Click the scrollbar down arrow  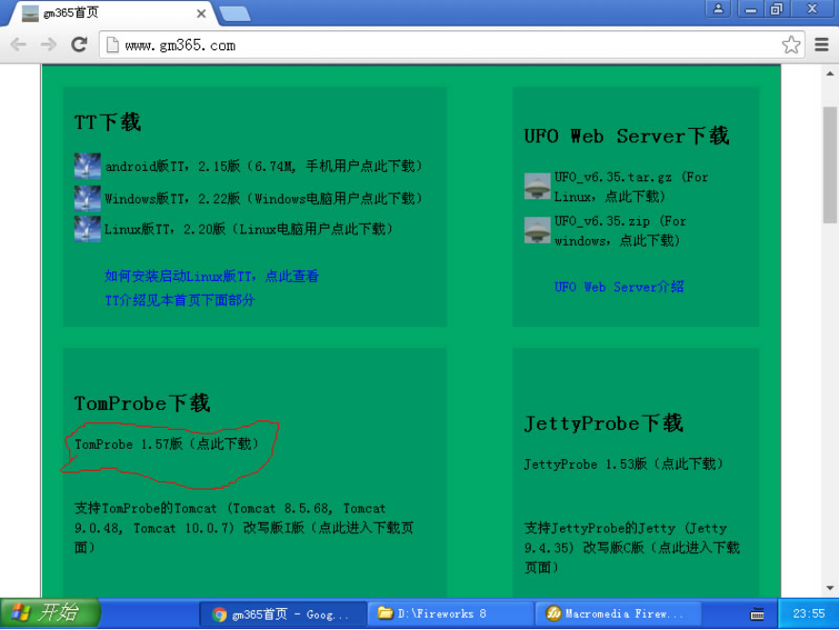[830, 588]
